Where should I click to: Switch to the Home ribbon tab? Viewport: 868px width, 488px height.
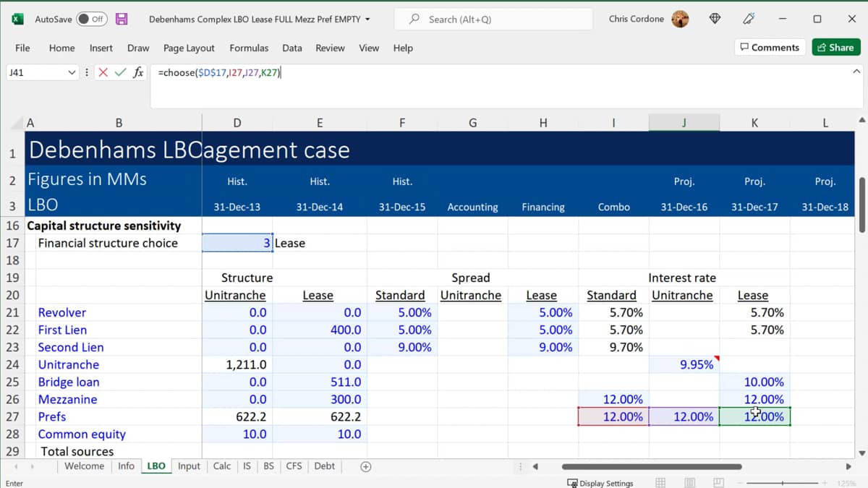pyautogui.click(x=61, y=48)
